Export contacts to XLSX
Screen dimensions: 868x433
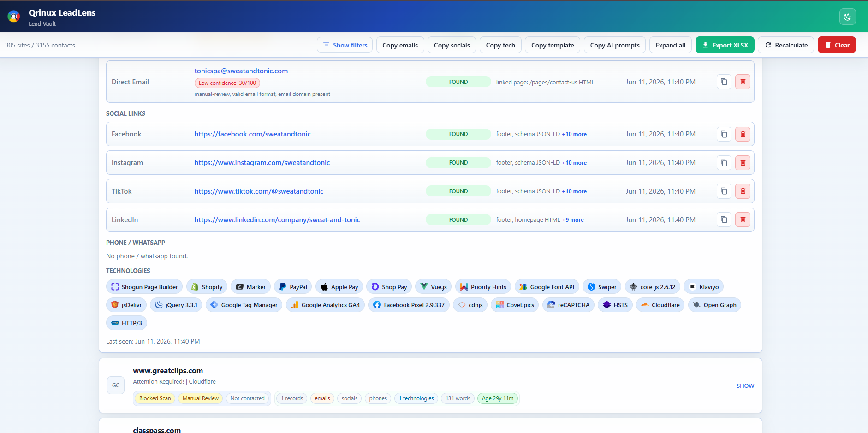[x=725, y=45]
